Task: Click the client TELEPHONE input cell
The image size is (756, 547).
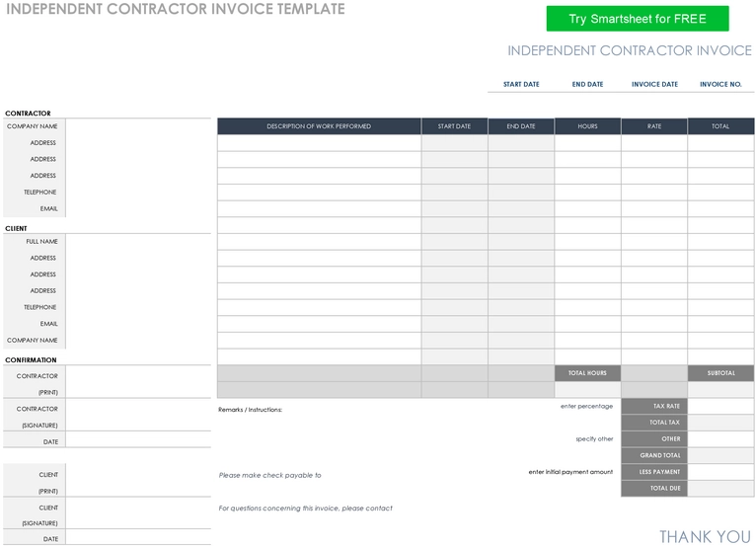Action: tap(138, 307)
